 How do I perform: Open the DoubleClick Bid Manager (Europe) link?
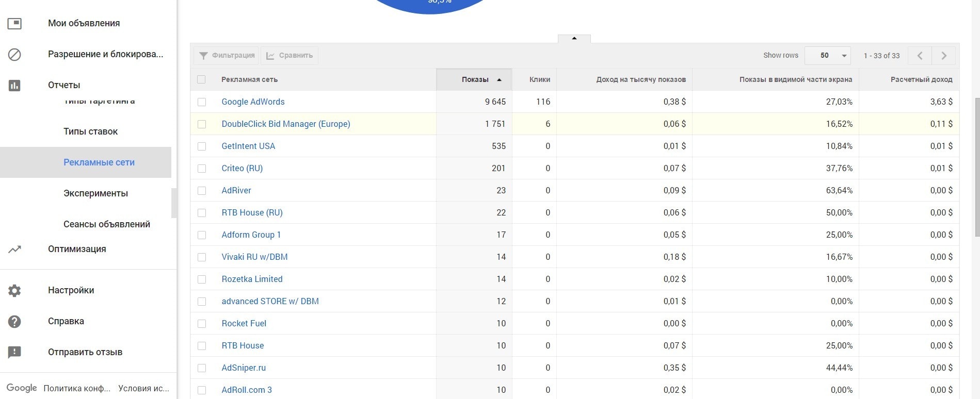[285, 124]
